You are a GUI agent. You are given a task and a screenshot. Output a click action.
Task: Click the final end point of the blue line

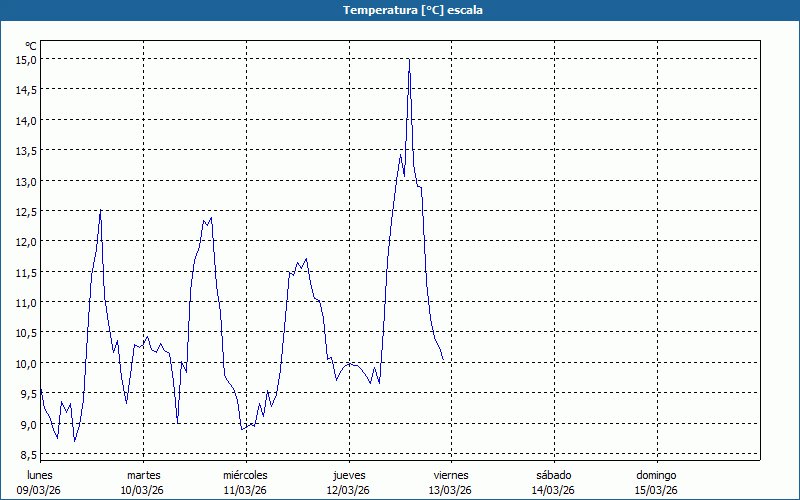(443, 361)
